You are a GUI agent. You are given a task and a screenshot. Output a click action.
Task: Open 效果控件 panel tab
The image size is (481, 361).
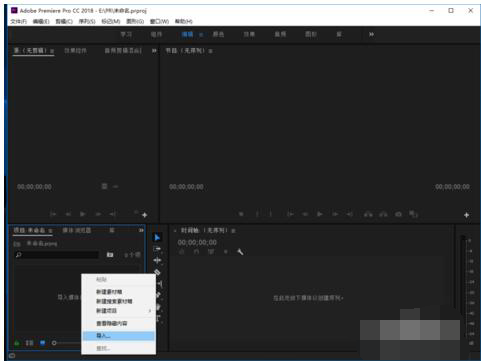coord(75,51)
